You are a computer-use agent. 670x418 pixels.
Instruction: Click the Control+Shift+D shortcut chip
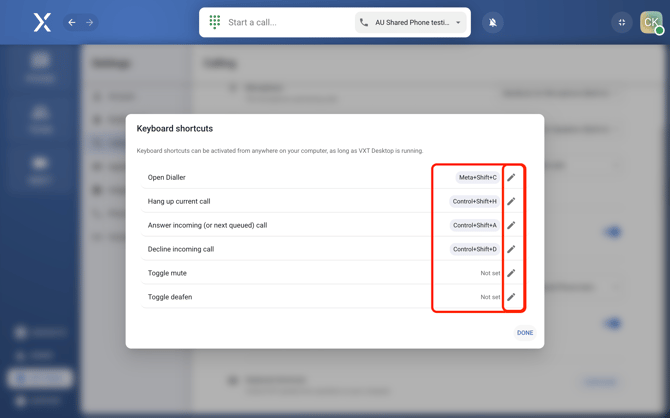tap(475, 249)
